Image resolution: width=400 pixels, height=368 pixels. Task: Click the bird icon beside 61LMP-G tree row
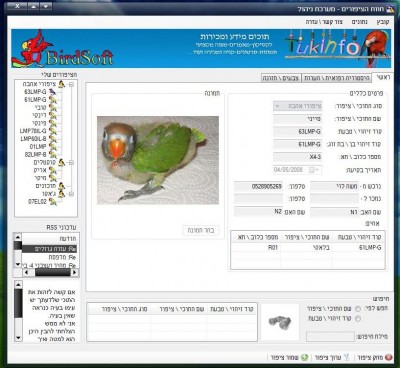[x=53, y=100]
